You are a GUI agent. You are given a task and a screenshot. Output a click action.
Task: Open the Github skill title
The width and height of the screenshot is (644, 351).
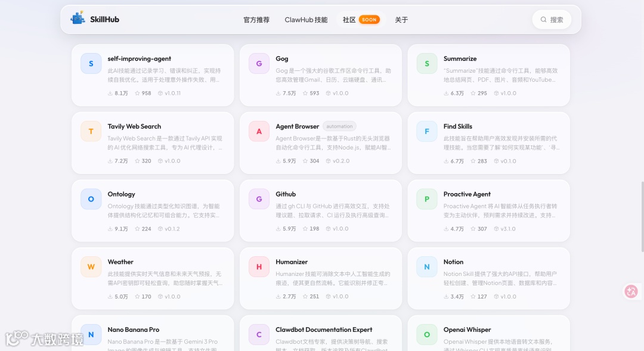(286, 194)
